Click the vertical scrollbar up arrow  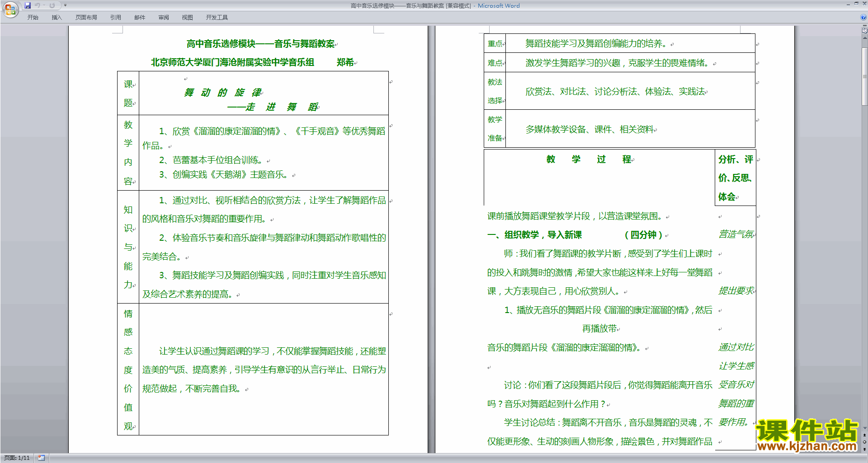(864, 38)
